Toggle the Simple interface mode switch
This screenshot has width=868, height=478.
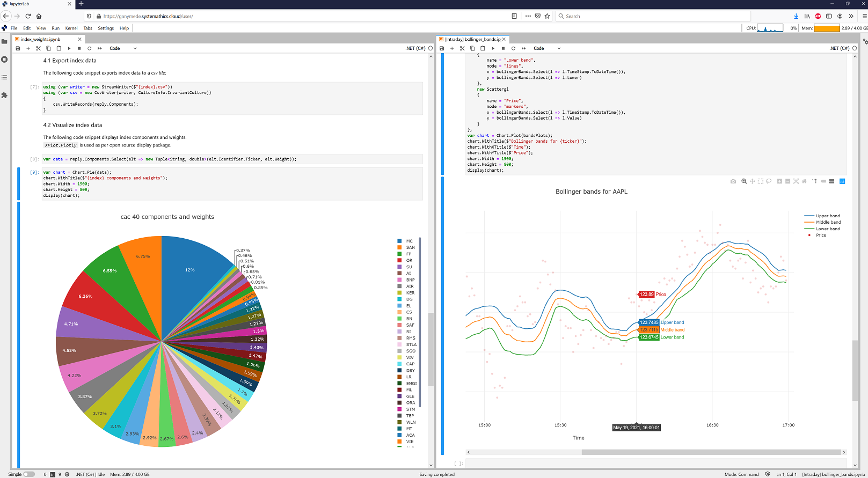(x=29, y=474)
